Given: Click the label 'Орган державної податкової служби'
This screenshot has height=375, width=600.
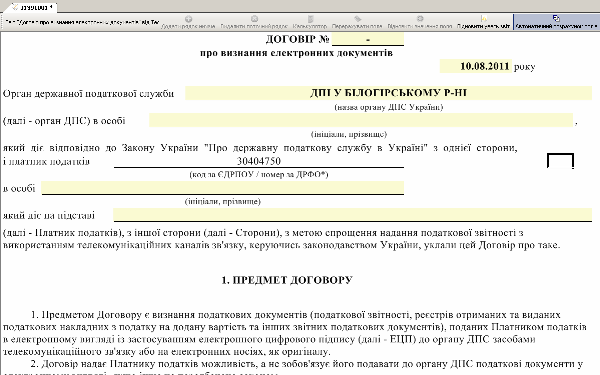Looking at the screenshot, I should click(x=88, y=94).
